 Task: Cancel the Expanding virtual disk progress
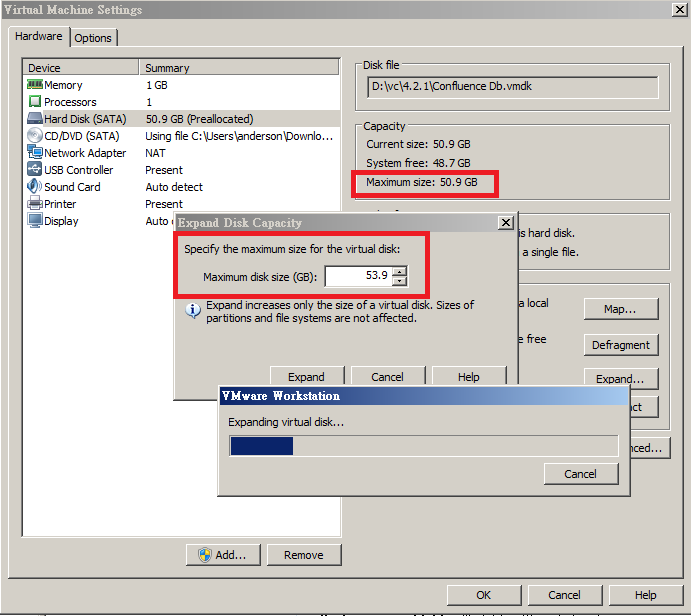(580, 474)
